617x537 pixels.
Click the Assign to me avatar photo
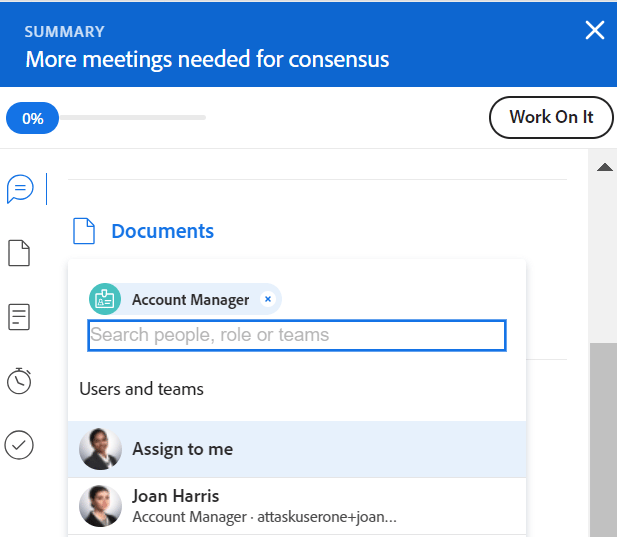100,449
